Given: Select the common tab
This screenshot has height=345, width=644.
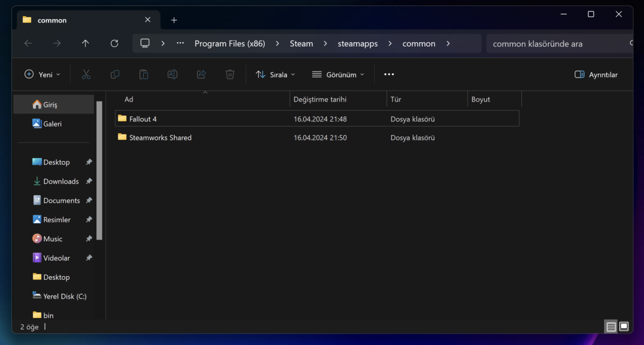Looking at the screenshot, I should point(88,20).
